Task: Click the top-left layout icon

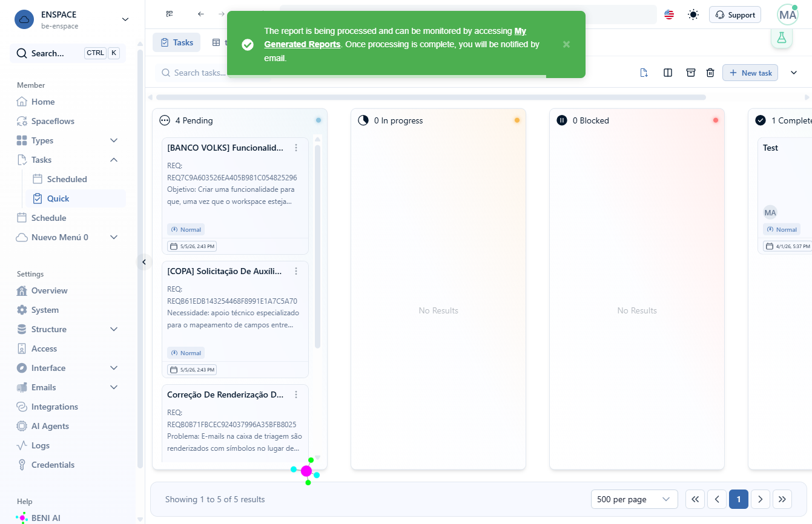Action: (170, 14)
